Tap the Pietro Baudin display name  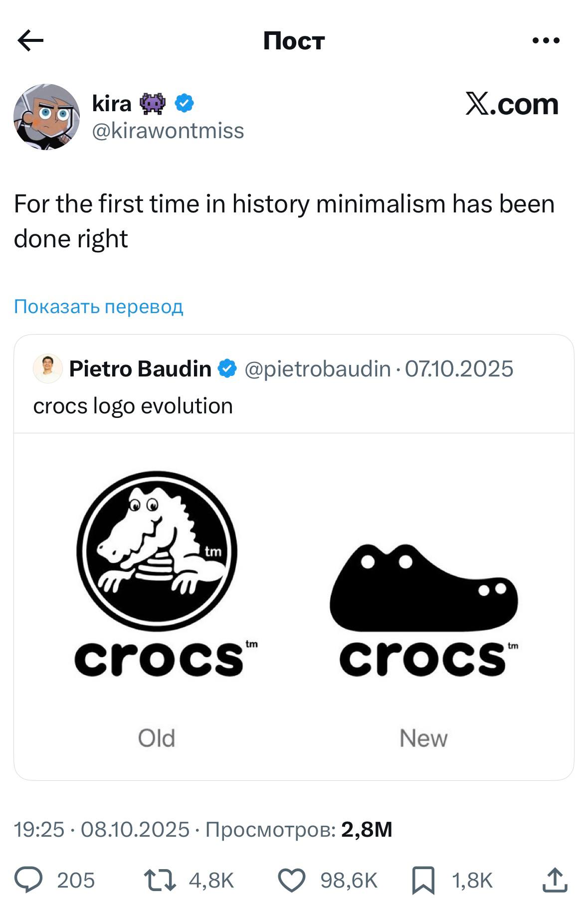tap(140, 369)
